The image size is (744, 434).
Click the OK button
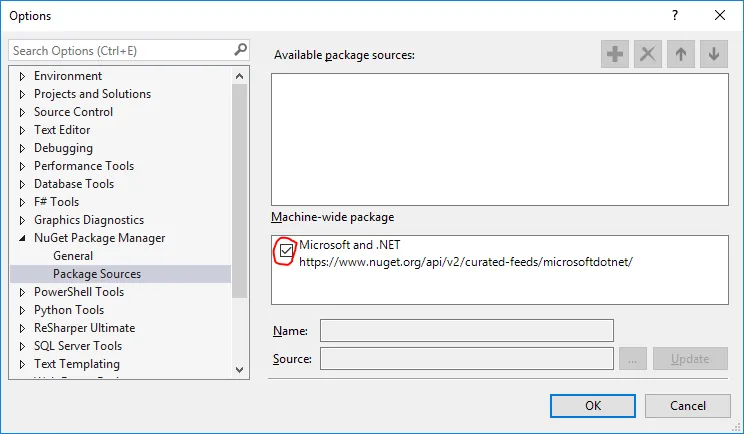tap(593, 405)
